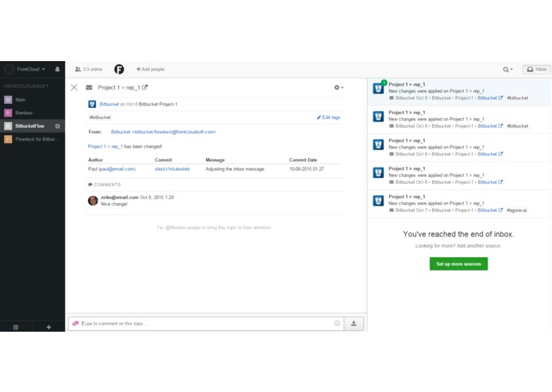552x392 pixels.
Task: Select the BitbucketFlow flow
Action: tap(33, 126)
